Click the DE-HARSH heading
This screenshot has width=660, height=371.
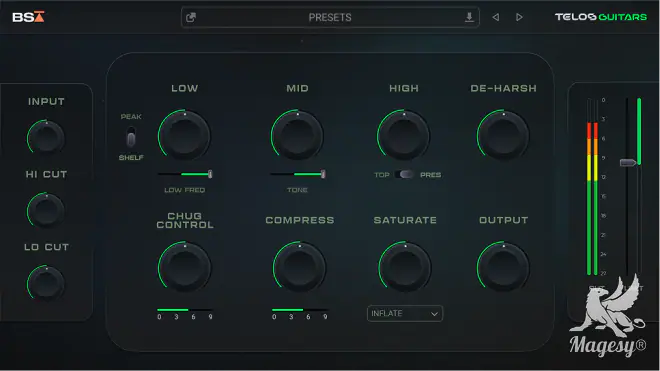point(503,88)
